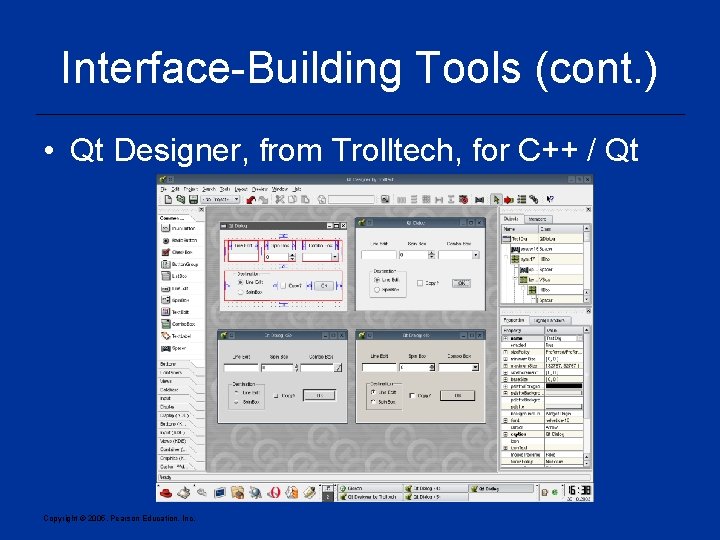The height and width of the screenshot is (540, 720).
Task: Click the Save floppy disk icon
Action: click(193, 199)
